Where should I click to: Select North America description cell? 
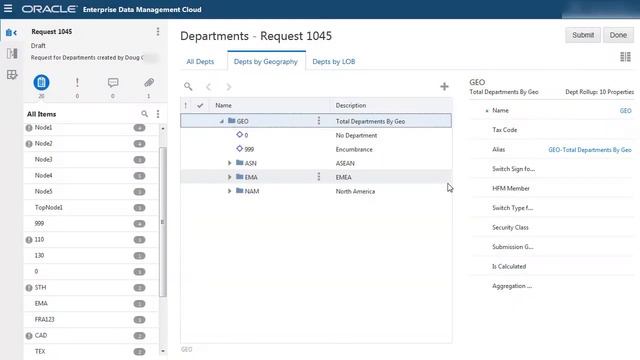355,191
